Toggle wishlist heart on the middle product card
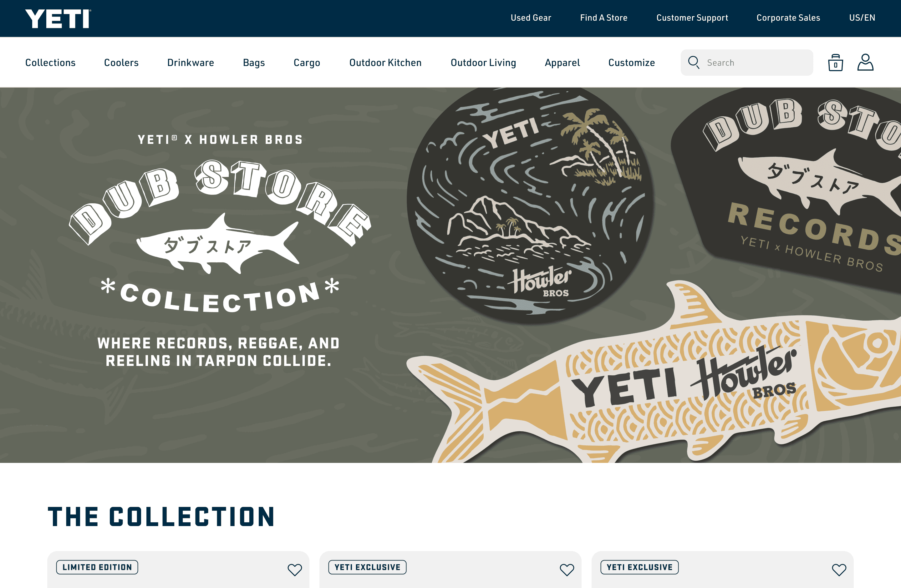Viewport: 901px width, 588px height. tap(567, 570)
